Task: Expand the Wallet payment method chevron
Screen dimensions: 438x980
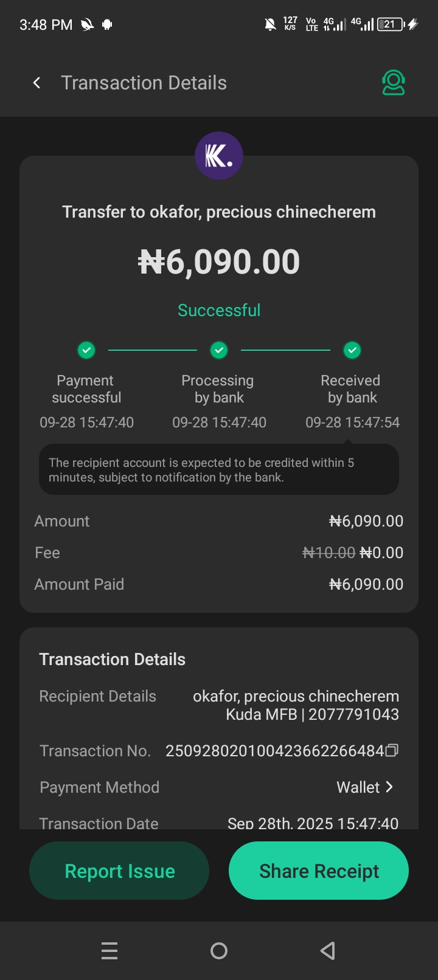Action: click(x=390, y=787)
